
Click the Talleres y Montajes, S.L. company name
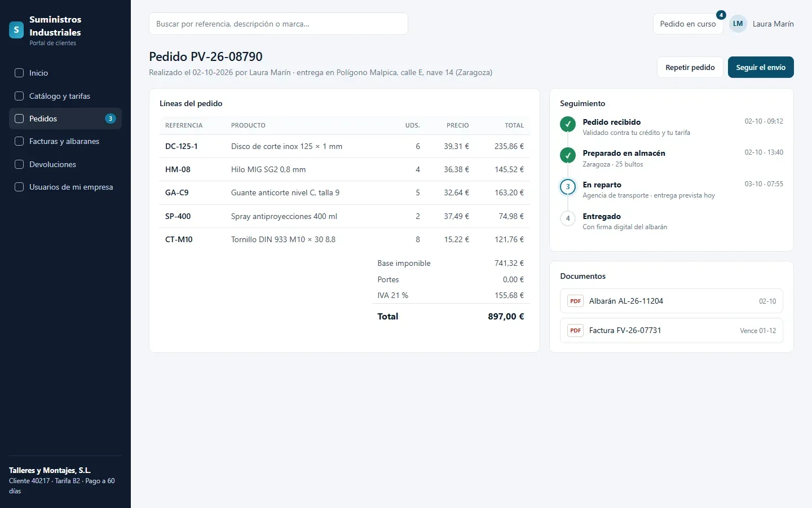50,470
